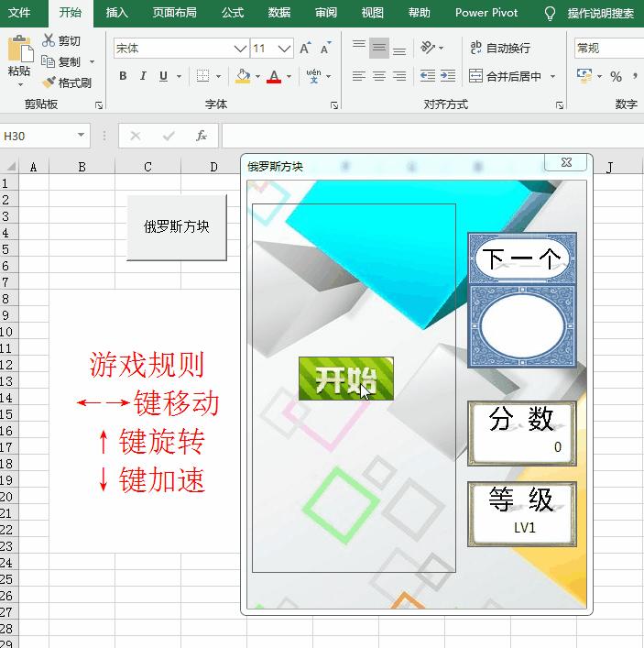Click the Font Color red A icon
This screenshot has height=648, width=644.
[274, 76]
